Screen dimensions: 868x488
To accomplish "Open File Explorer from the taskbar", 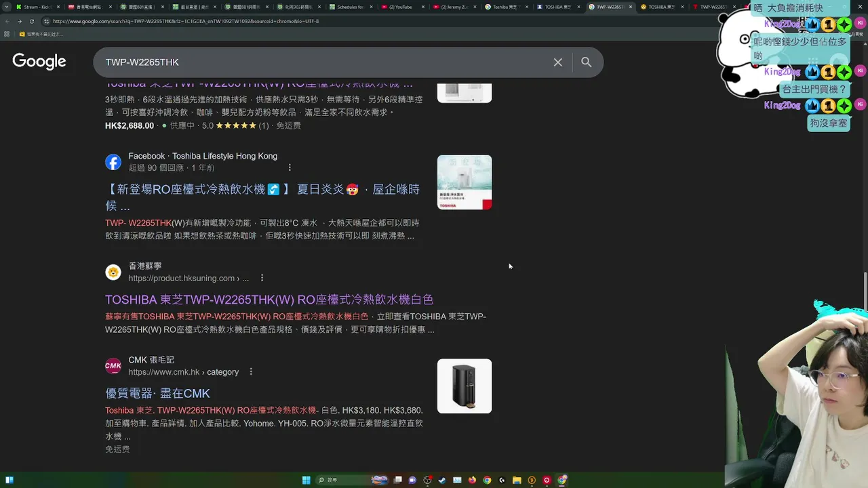I will point(517,481).
